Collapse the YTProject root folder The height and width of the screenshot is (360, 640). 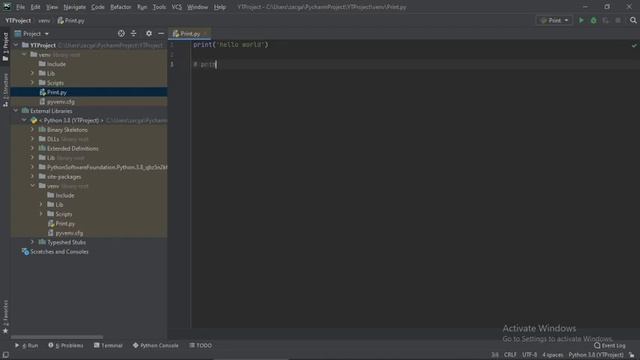point(16,45)
